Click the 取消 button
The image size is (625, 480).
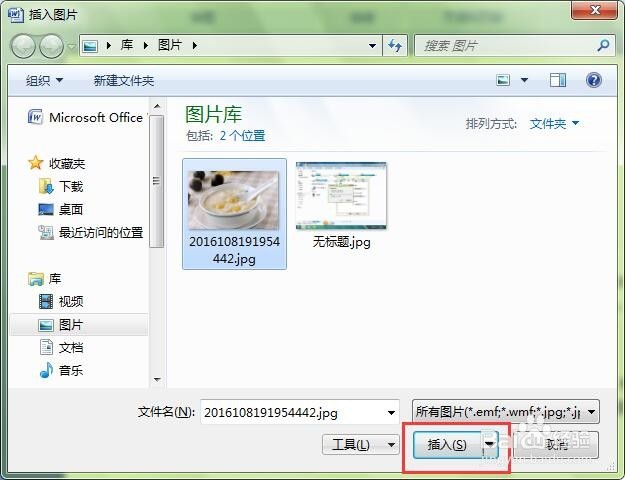coord(556,445)
